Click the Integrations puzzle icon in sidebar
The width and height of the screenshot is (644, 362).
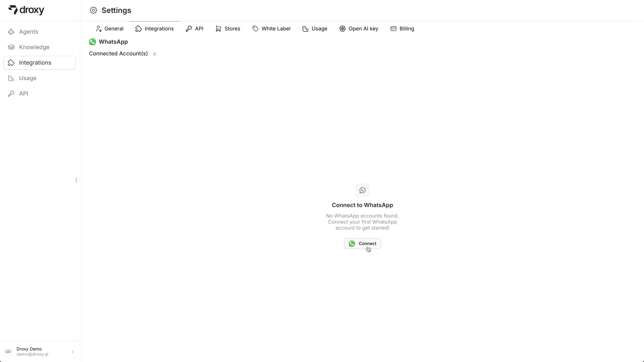(11, 62)
